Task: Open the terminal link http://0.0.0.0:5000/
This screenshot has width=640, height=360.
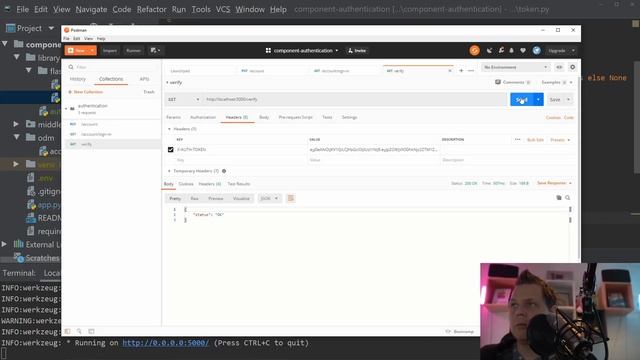Action: tap(166, 343)
